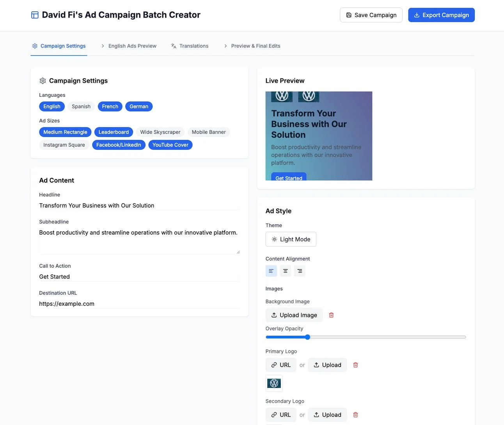
Task: Align content to the left
Action: [271, 271]
